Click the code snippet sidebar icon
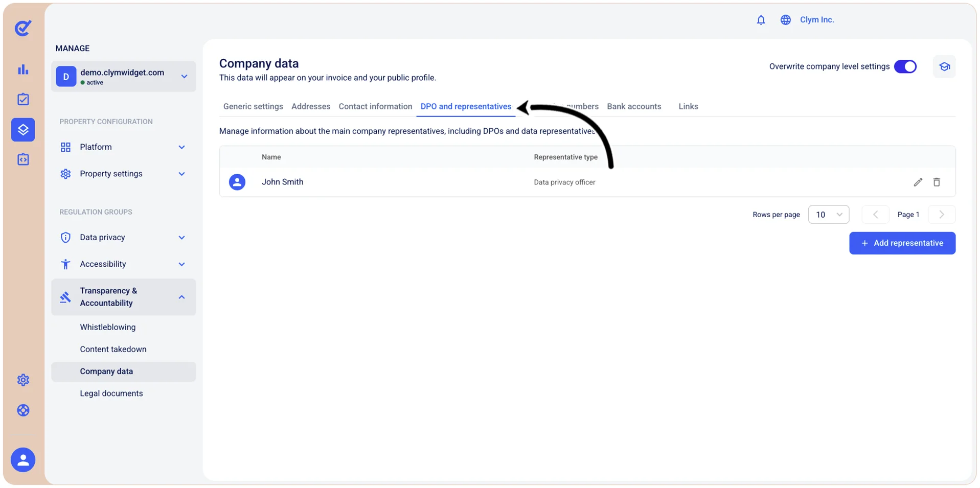980x488 pixels. point(23,159)
